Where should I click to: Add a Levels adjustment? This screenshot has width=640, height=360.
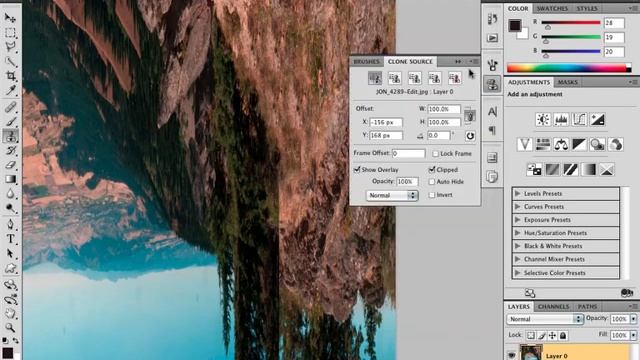[x=561, y=119]
